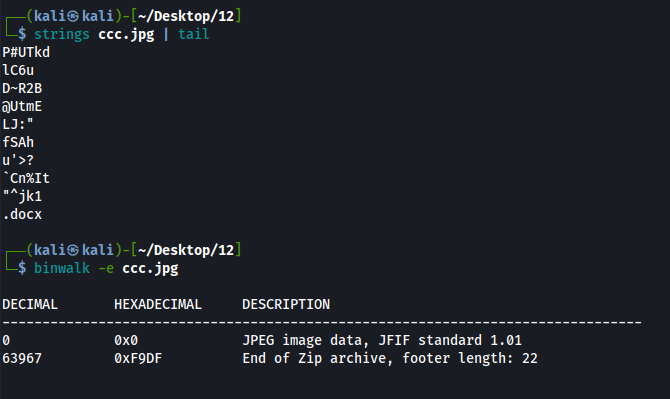
Task: Click the '-e' flag after binwalk
Action: 106,268
